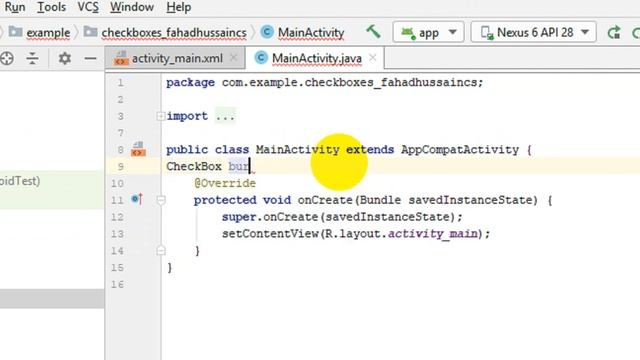Click the 'oidTest)' item in project panel
640x360 pixels.
click(x=20, y=181)
